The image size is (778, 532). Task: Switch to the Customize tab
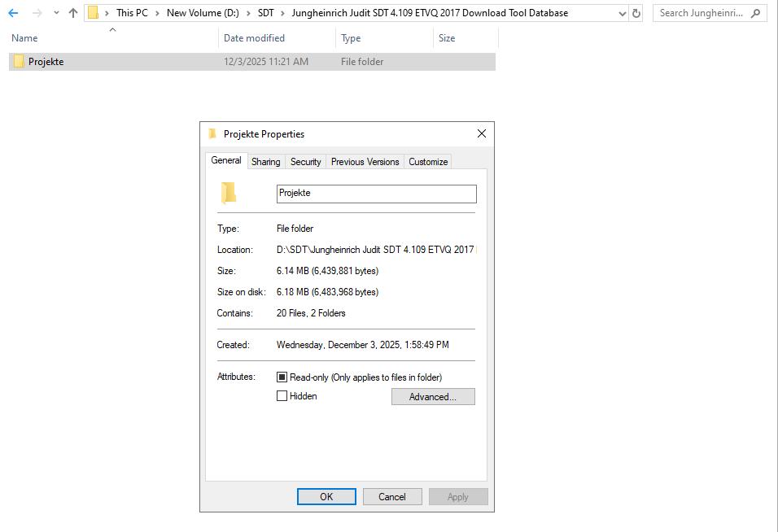tap(428, 162)
